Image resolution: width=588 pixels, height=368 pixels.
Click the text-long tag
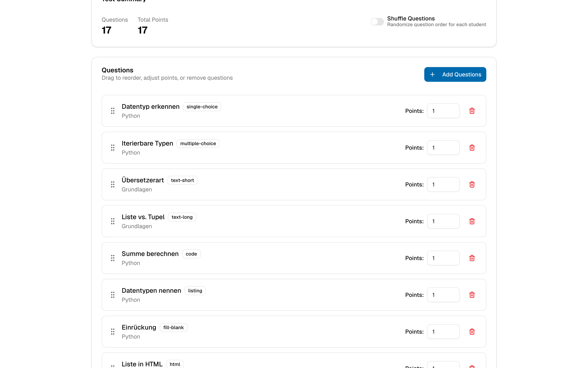point(182,217)
